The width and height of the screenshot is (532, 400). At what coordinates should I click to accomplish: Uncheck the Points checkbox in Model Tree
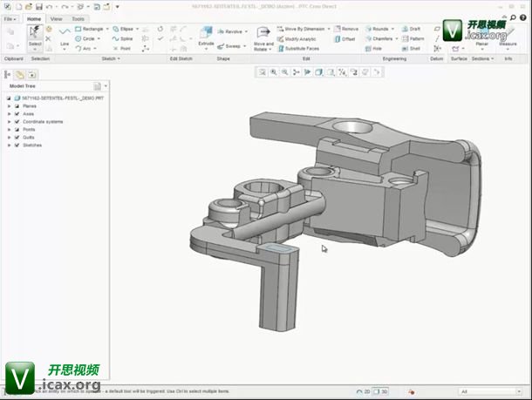pos(17,129)
